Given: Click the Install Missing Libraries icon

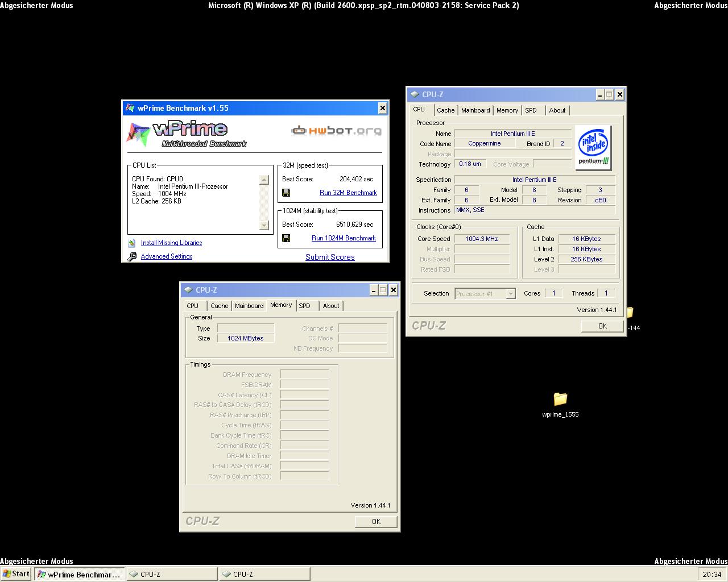Looking at the screenshot, I should point(132,243).
